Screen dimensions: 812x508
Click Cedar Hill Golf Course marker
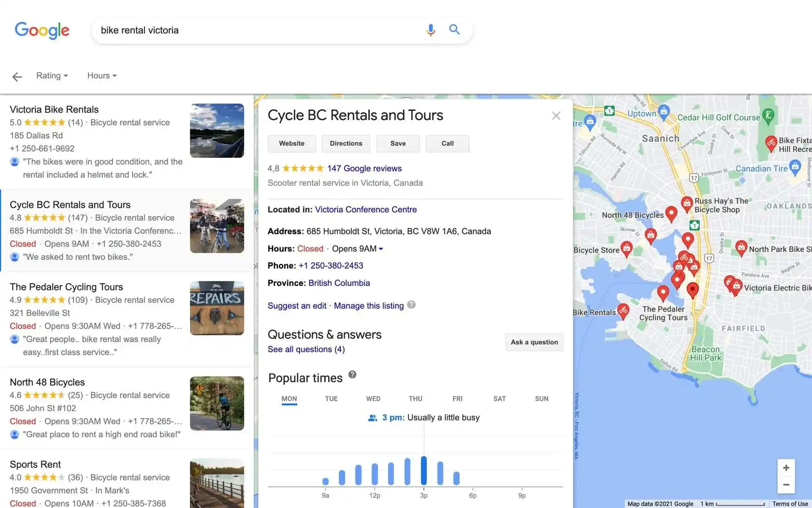pyautogui.click(x=768, y=116)
